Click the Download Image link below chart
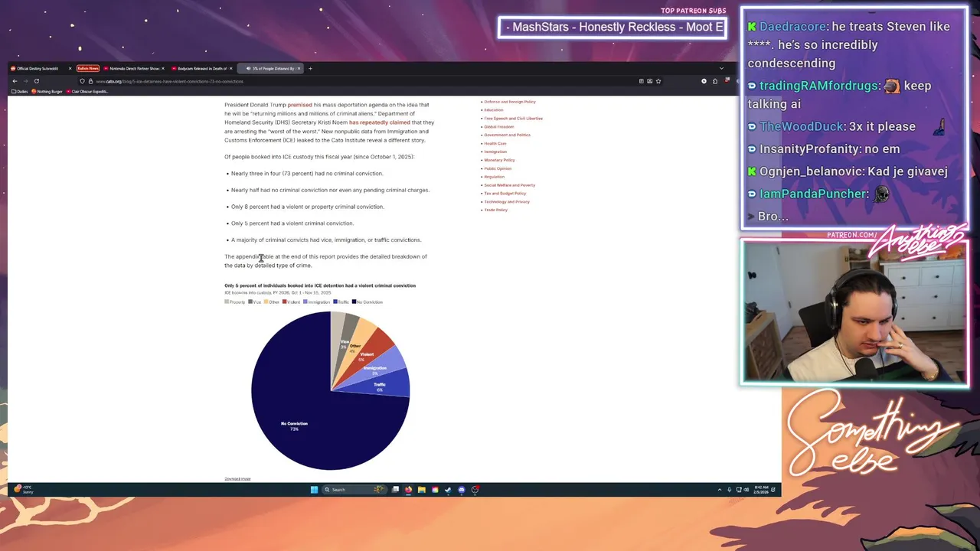 [237, 479]
